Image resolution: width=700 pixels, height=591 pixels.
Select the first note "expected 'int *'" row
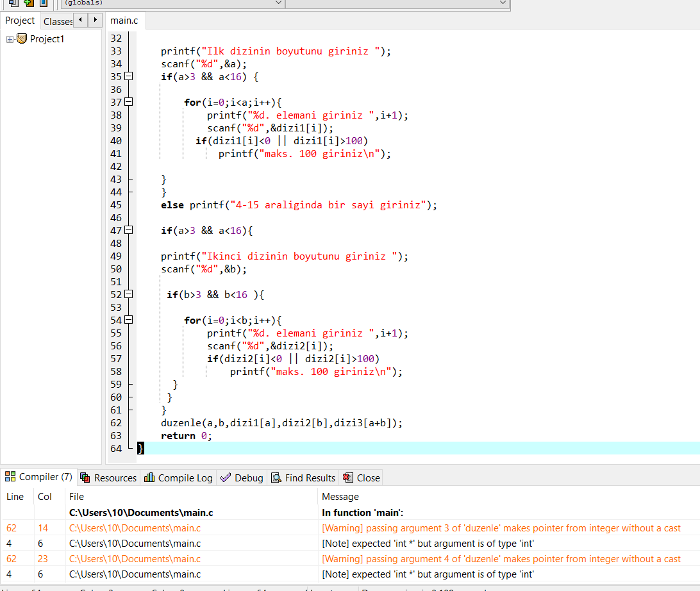[350, 543]
